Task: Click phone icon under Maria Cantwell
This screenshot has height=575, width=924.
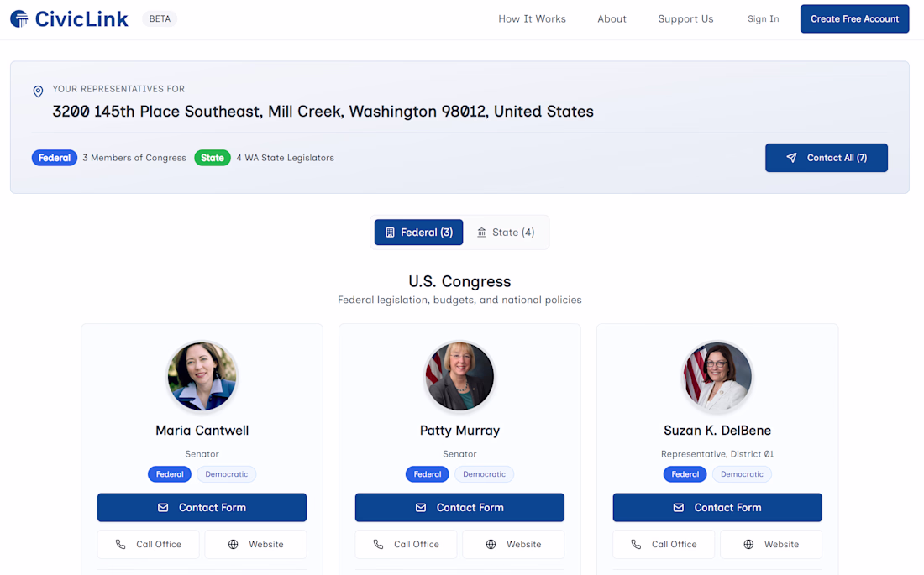Action: [x=121, y=545]
